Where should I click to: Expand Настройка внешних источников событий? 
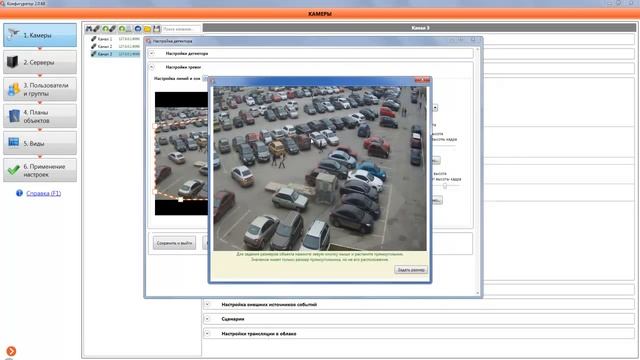pyautogui.click(x=207, y=304)
